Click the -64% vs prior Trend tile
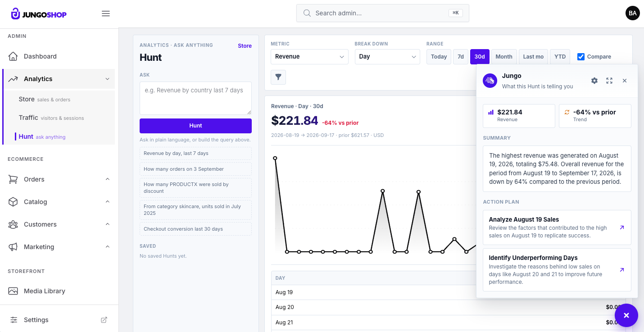Screen dimensions: 644x332 pos(595,116)
